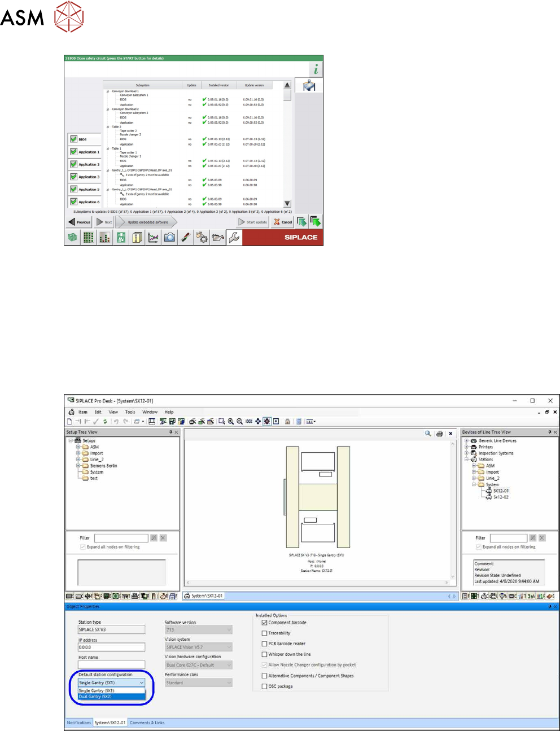
Task: Pin the Setup Tree View panel
Action: coord(170,432)
